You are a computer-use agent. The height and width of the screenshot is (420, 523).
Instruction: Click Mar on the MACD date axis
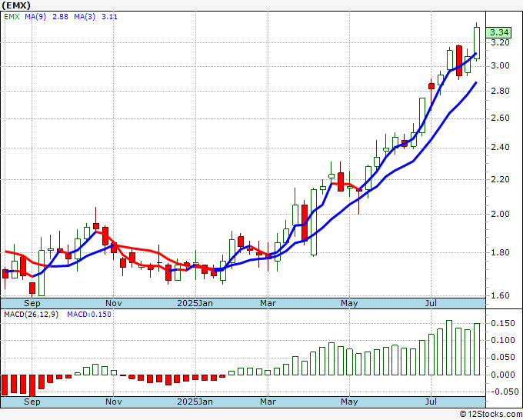coord(268,402)
